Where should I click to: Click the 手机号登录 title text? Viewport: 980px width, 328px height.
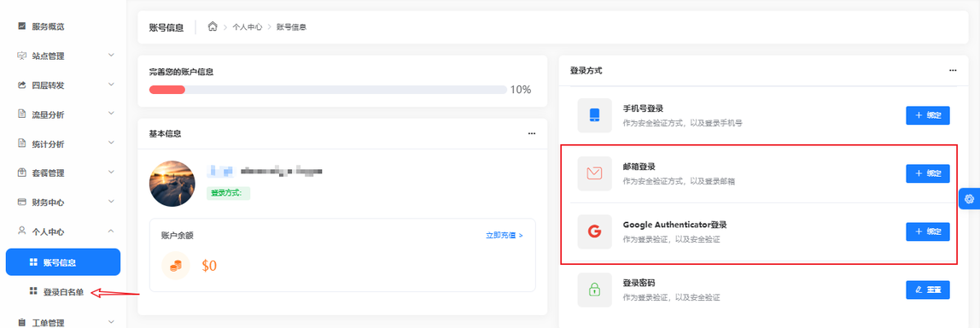click(x=643, y=108)
